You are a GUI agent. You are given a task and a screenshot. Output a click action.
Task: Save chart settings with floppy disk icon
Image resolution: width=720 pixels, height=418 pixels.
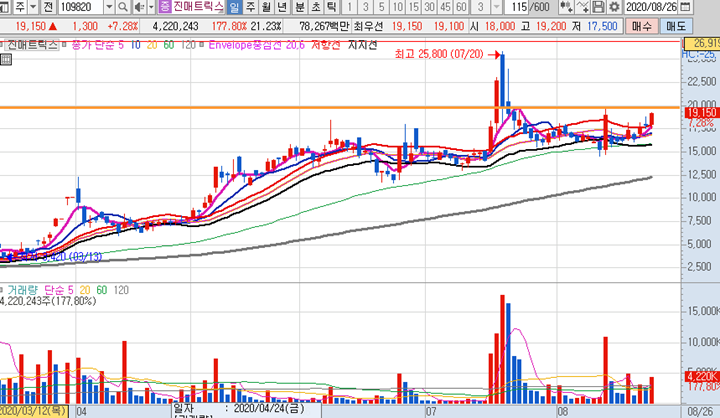(x=598, y=7)
